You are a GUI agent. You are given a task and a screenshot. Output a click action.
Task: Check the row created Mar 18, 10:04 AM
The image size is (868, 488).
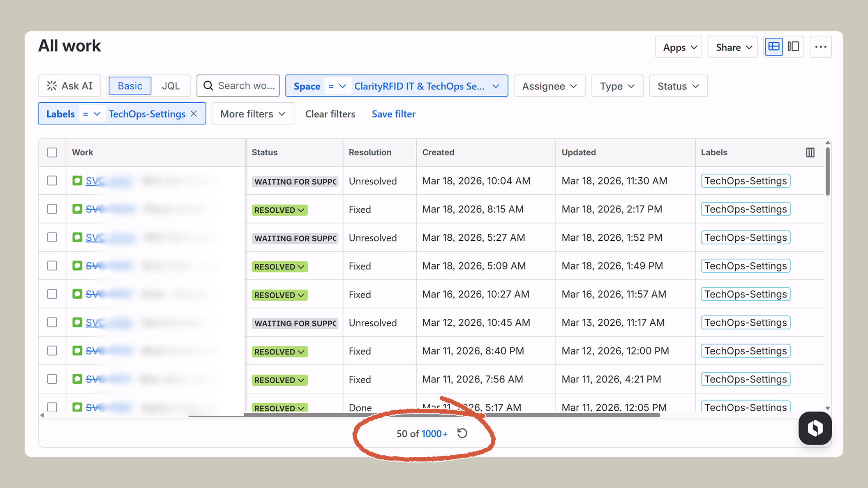pos(52,180)
